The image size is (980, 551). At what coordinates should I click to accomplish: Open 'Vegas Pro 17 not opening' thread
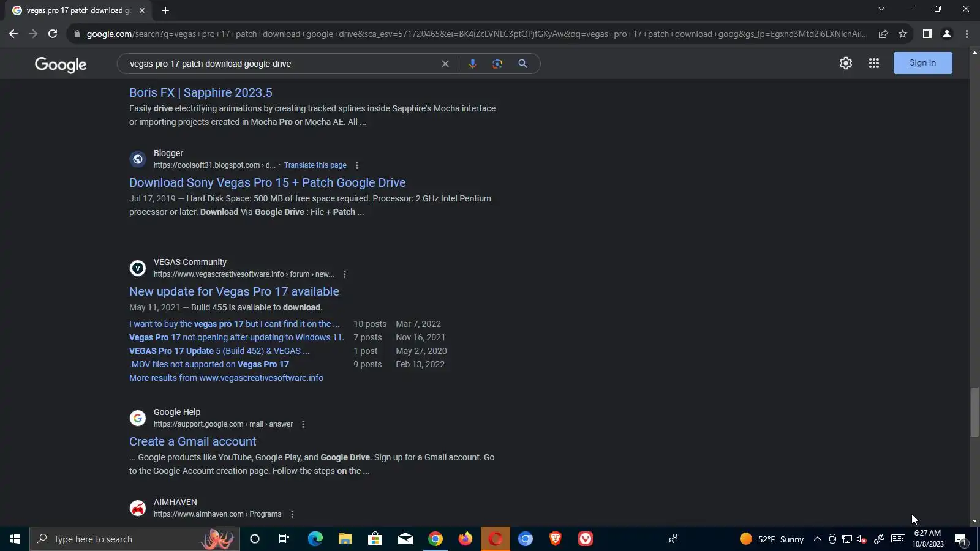tap(236, 337)
